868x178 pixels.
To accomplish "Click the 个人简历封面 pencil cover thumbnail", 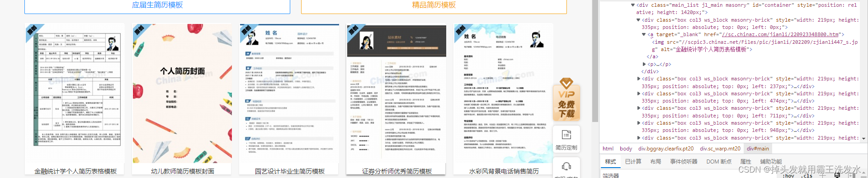I will pos(182,94).
